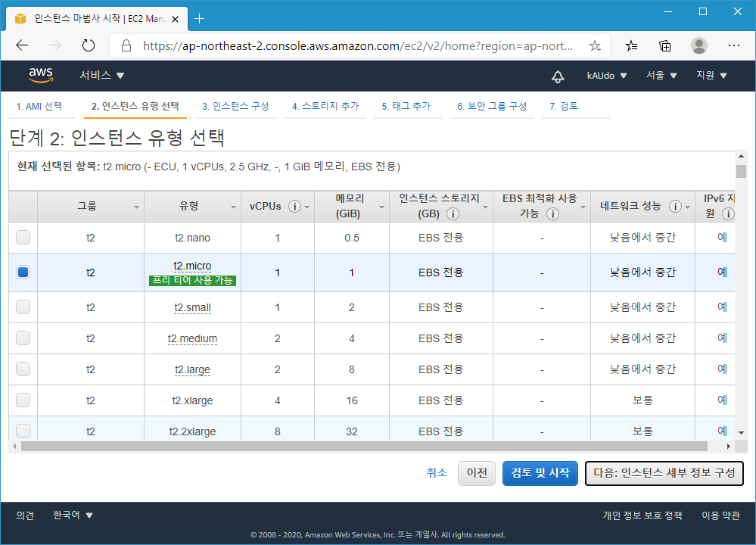Go to the 4. 스토리지 추가 step tab

[325, 106]
